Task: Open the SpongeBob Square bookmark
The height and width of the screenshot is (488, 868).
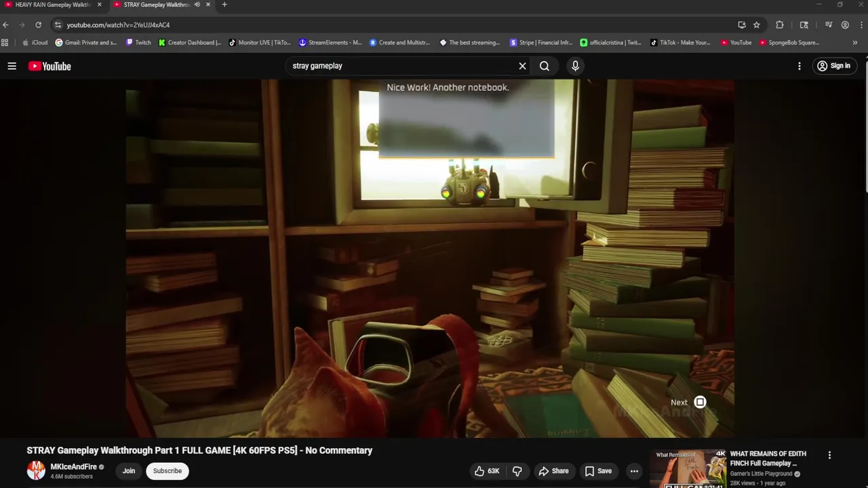Action: (x=790, y=43)
